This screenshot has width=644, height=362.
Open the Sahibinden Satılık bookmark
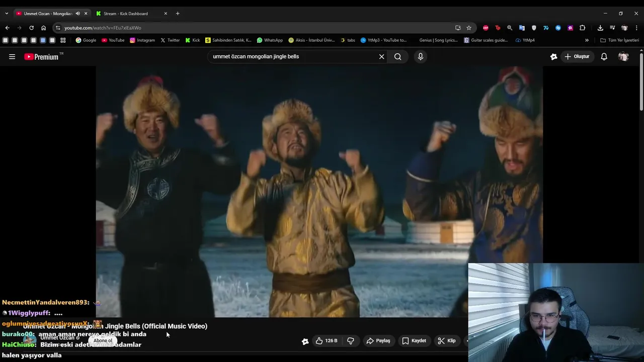click(228, 40)
